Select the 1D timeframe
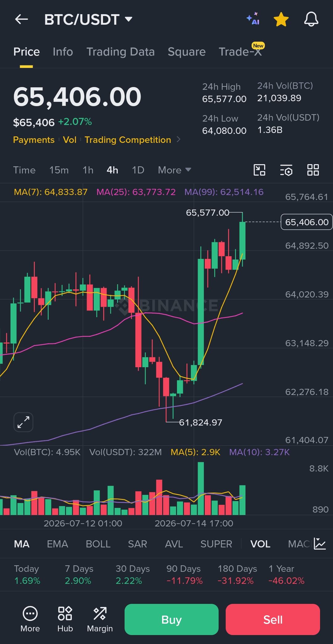Image resolution: width=333 pixels, height=644 pixels. click(x=138, y=170)
